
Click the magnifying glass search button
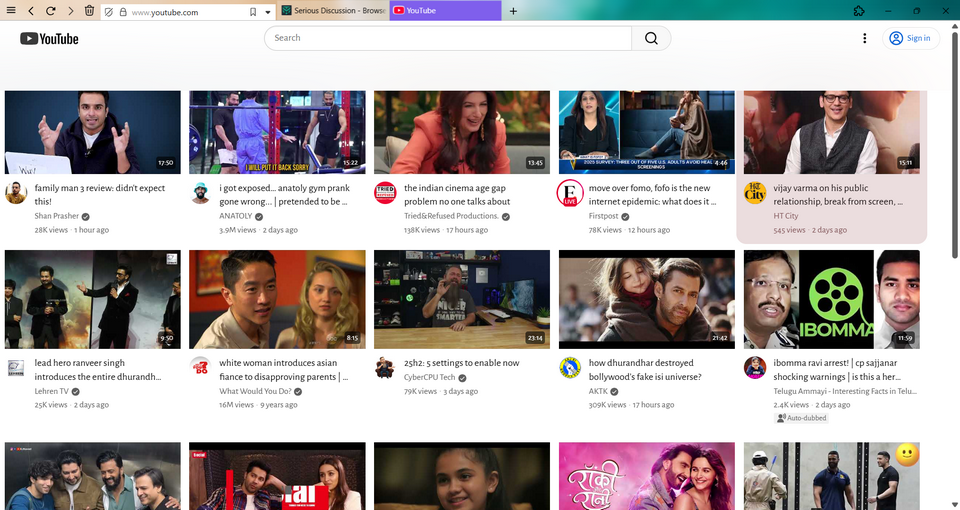(651, 38)
